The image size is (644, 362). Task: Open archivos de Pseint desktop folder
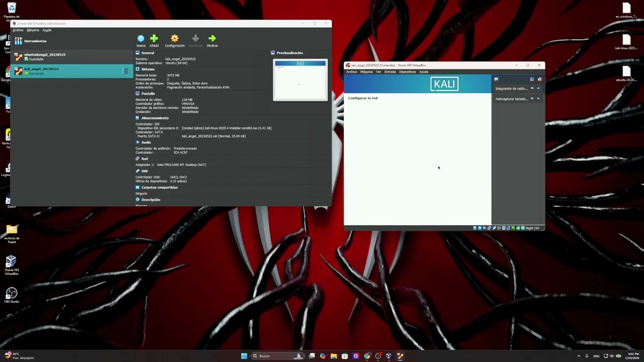point(11,234)
